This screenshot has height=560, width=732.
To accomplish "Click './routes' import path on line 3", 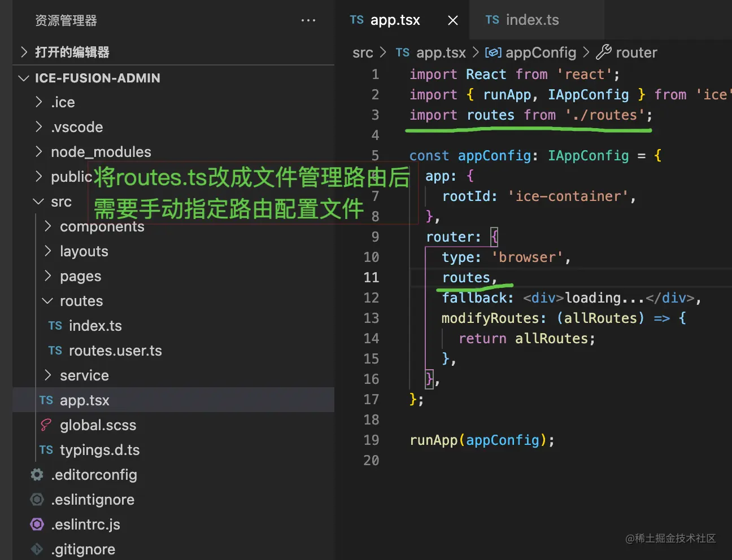I will (605, 115).
